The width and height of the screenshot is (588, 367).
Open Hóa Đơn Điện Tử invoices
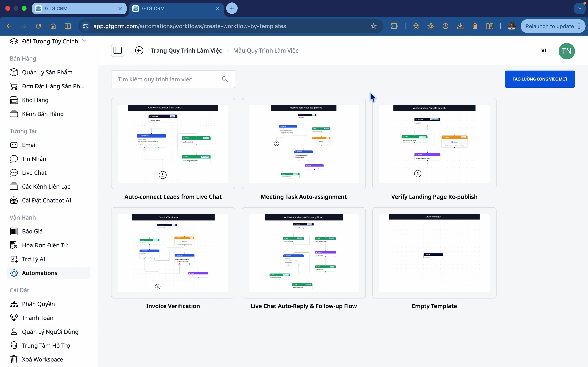click(x=45, y=245)
